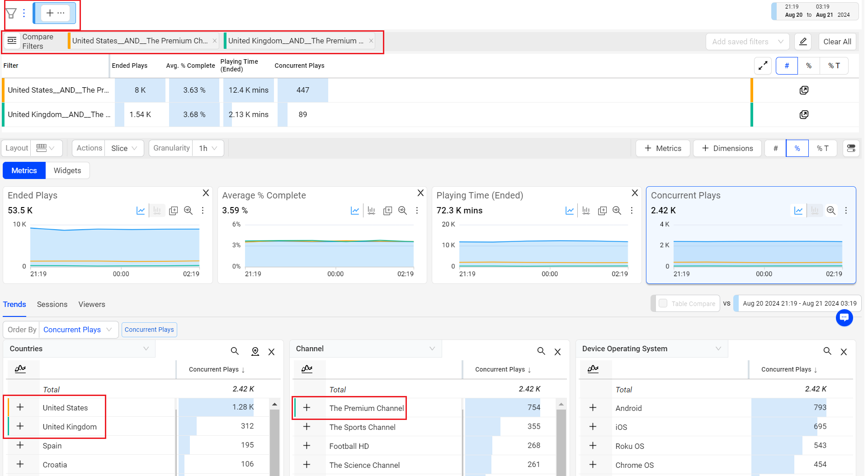Open the Add saved filters dropdown
868x476 pixels.
[x=747, y=42]
